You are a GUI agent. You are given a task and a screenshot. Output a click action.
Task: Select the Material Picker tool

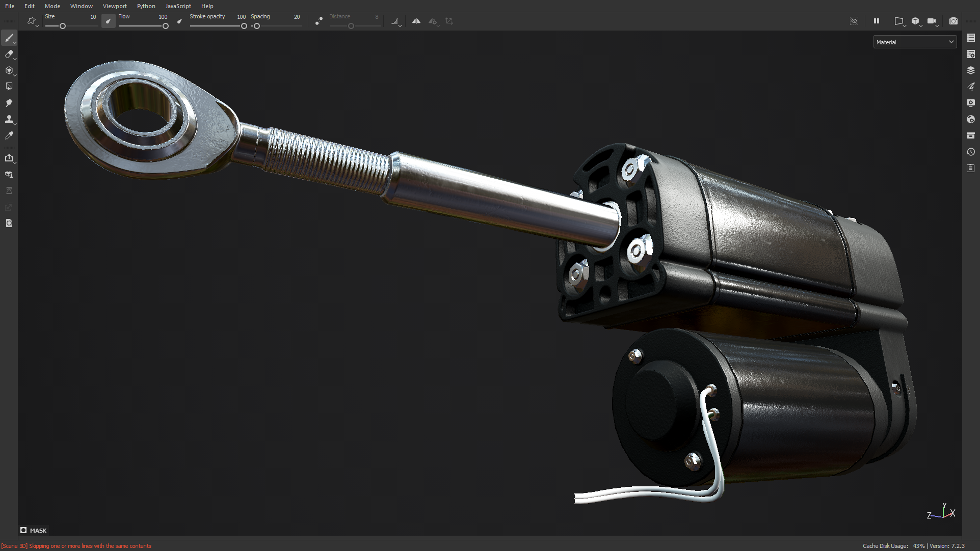click(x=9, y=135)
